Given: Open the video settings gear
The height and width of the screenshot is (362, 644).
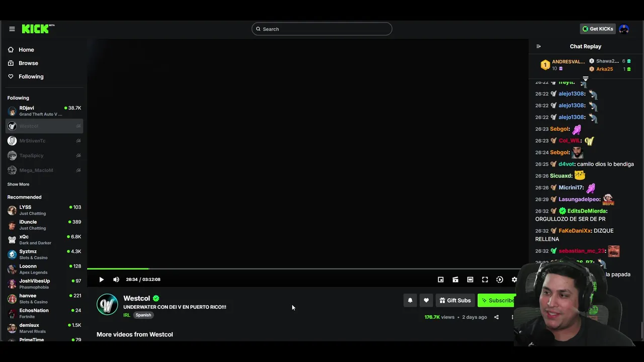Looking at the screenshot, I should coord(514,280).
